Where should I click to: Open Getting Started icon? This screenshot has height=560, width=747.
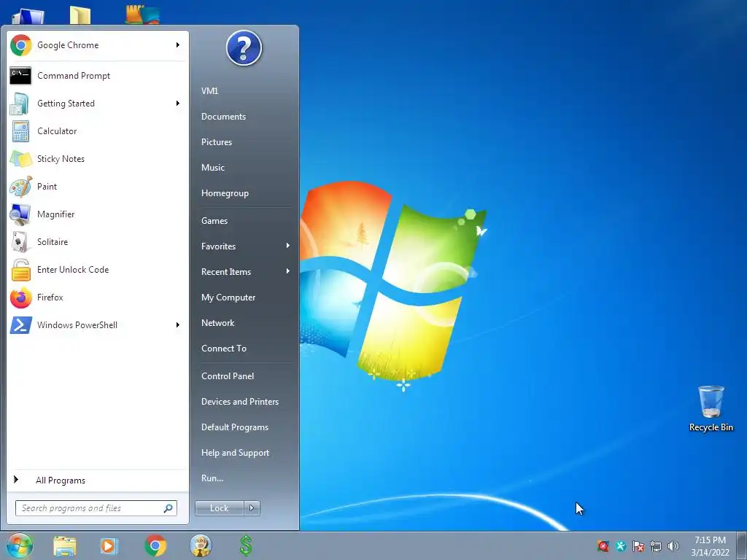tap(20, 104)
